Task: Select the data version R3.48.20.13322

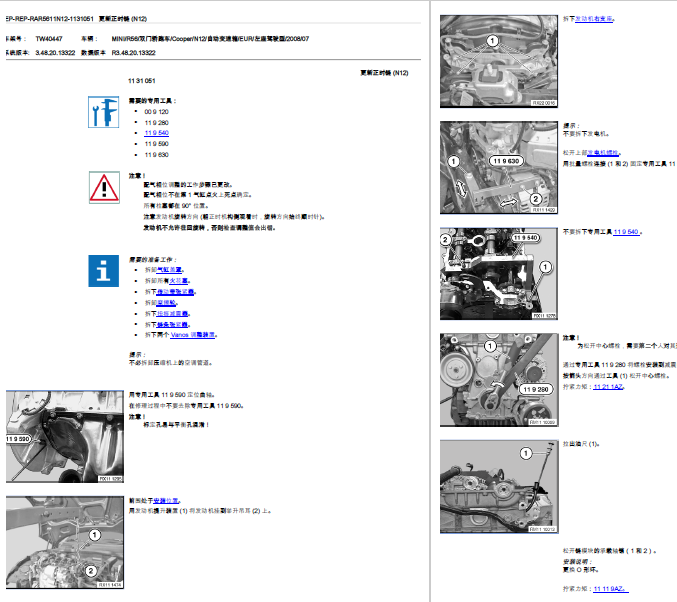Action: [x=133, y=53]
